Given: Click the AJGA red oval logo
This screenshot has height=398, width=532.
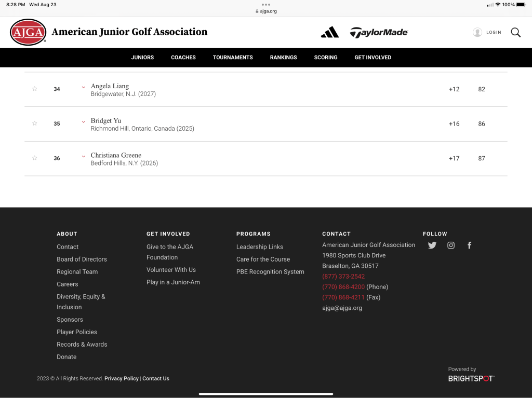Looking at the screenshot, I should 28,32.
